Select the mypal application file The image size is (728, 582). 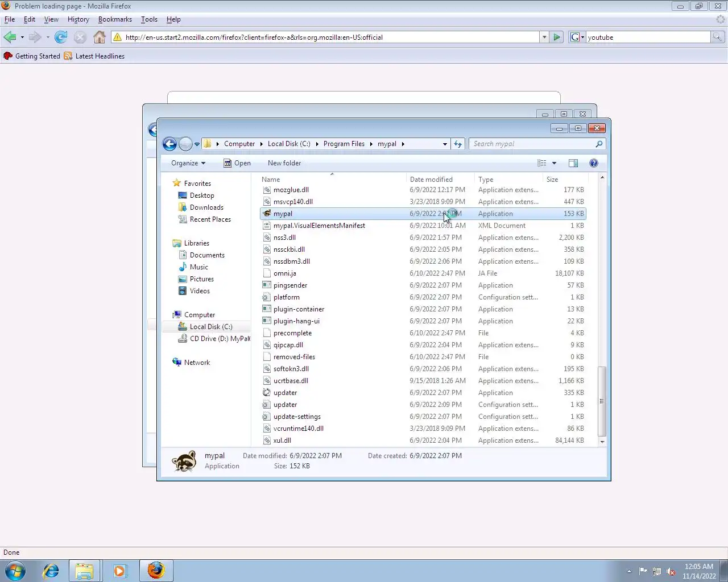(423, 214)
